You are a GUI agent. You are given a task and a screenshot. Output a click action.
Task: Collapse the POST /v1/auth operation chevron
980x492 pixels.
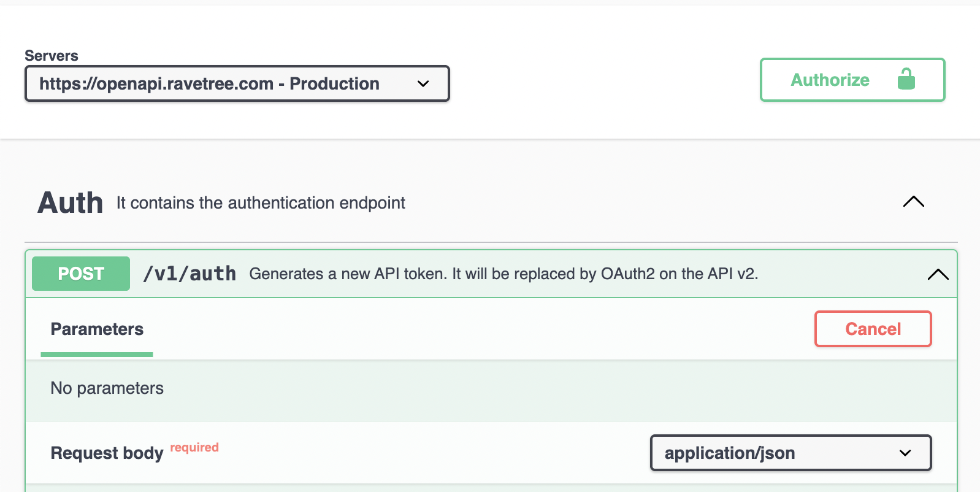click(938, 274)
